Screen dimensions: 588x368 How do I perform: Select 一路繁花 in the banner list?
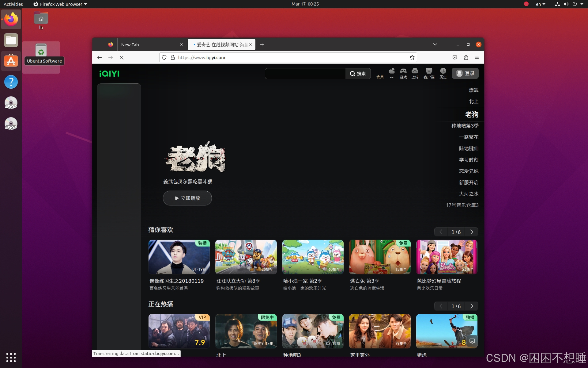[x=469, y=137]
